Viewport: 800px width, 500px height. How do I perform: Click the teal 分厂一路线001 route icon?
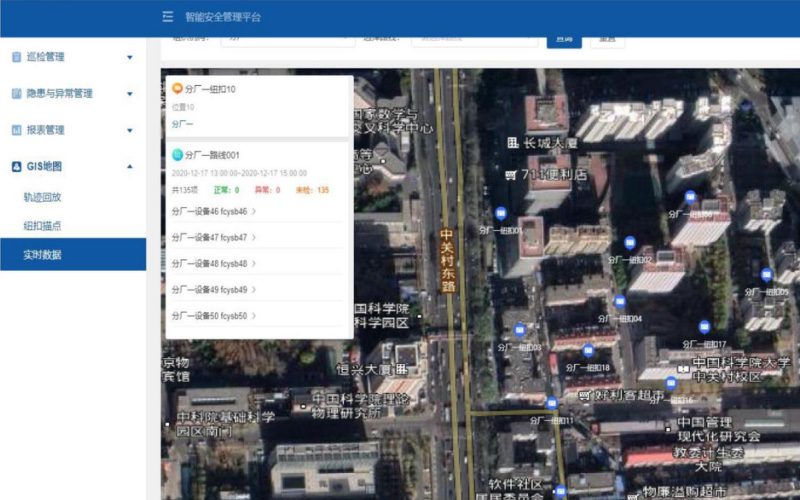click(x=177, y=155)
